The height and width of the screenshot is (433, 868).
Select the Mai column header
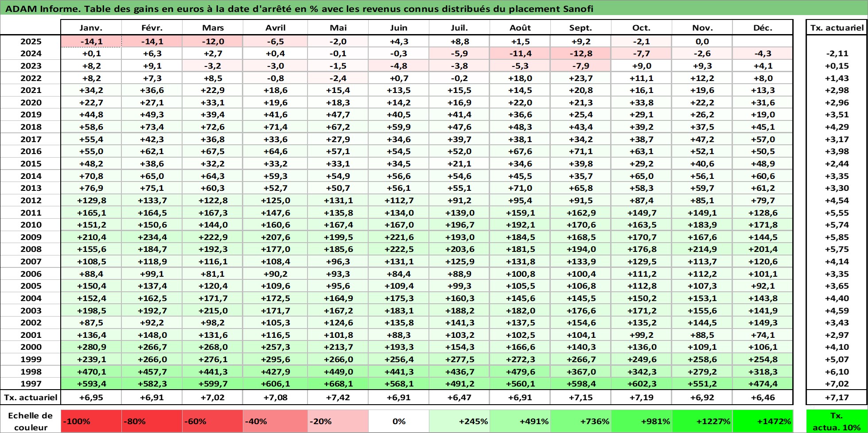(x=338, y=27)
